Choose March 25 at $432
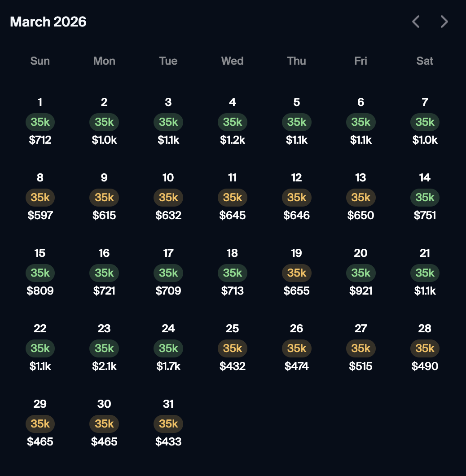466x476 pixels. (x=232, y=348)
